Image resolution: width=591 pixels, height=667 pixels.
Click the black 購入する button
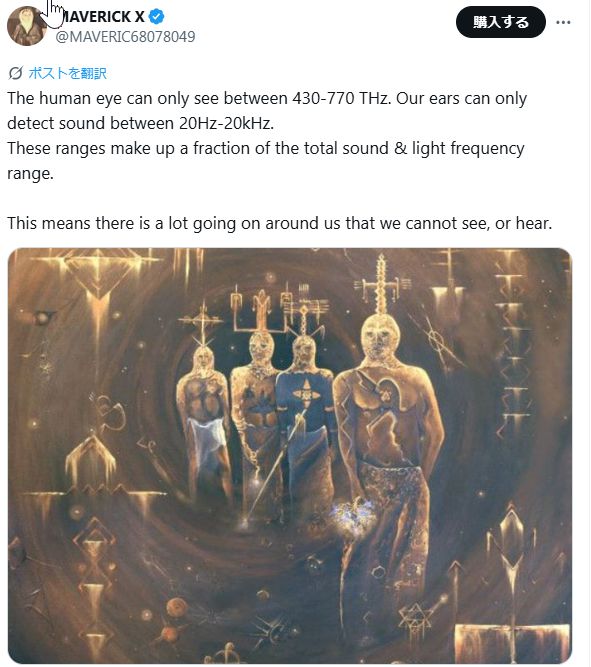coord(500,22)
